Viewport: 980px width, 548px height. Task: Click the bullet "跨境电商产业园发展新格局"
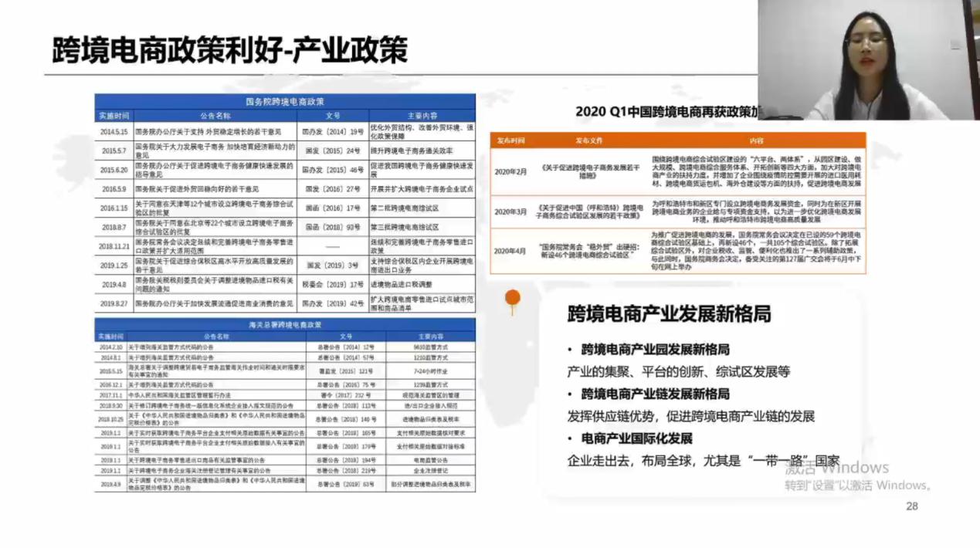(655, 349)
